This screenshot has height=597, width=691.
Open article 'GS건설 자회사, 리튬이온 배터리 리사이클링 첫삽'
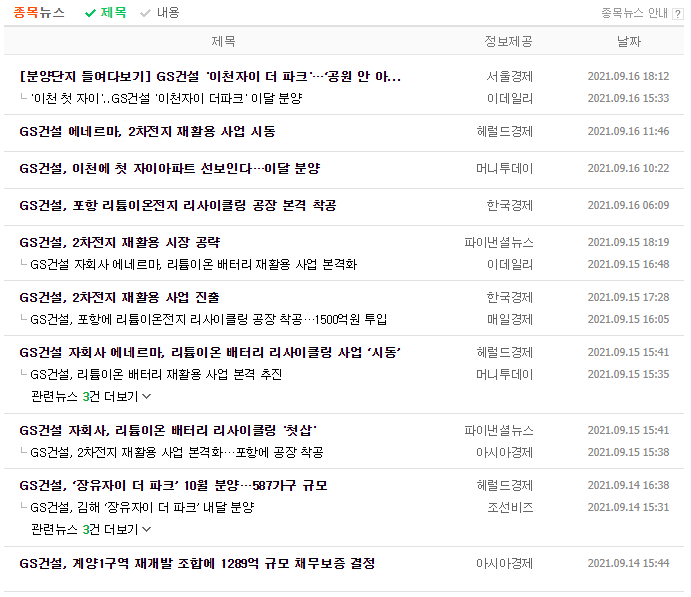point(168,430)
